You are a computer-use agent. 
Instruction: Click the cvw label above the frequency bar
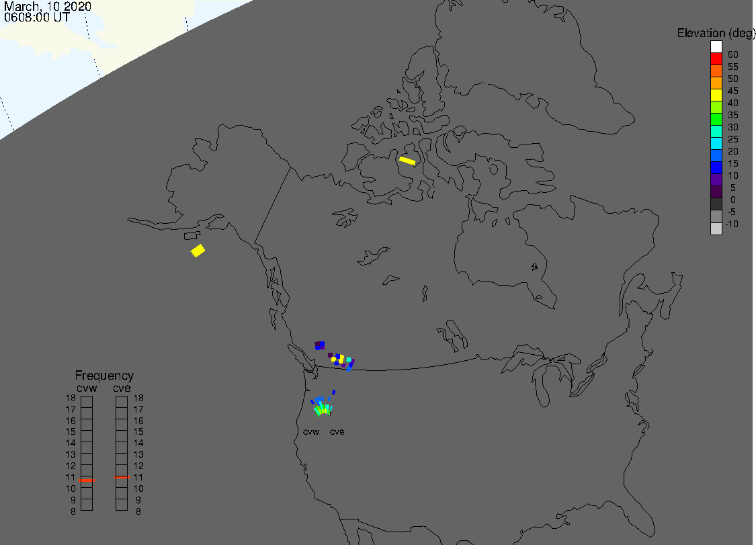(87, 388)
